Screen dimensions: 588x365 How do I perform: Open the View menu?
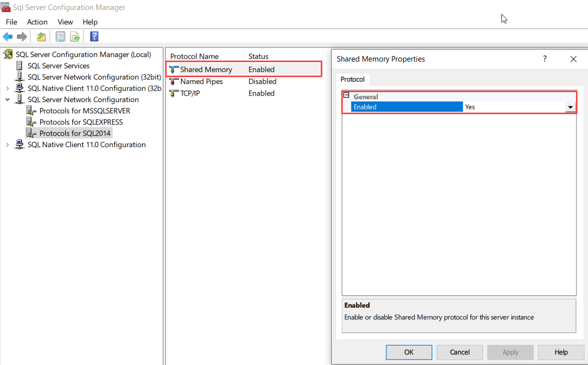65,22
